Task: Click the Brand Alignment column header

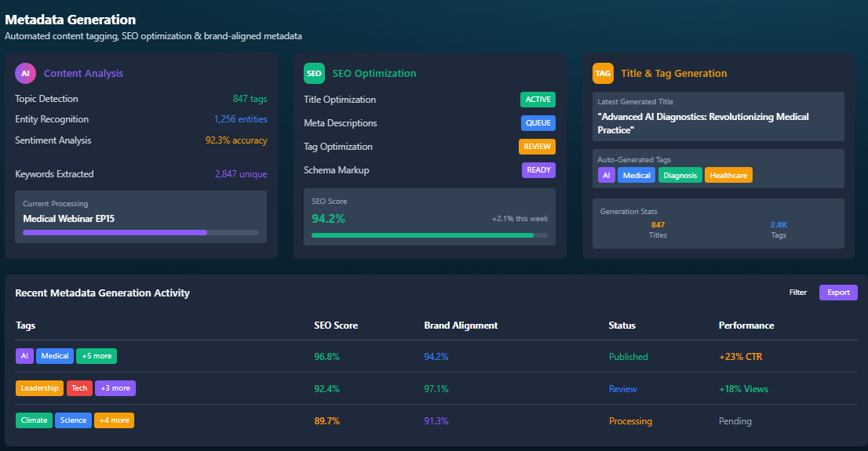Action: [461, 326]
